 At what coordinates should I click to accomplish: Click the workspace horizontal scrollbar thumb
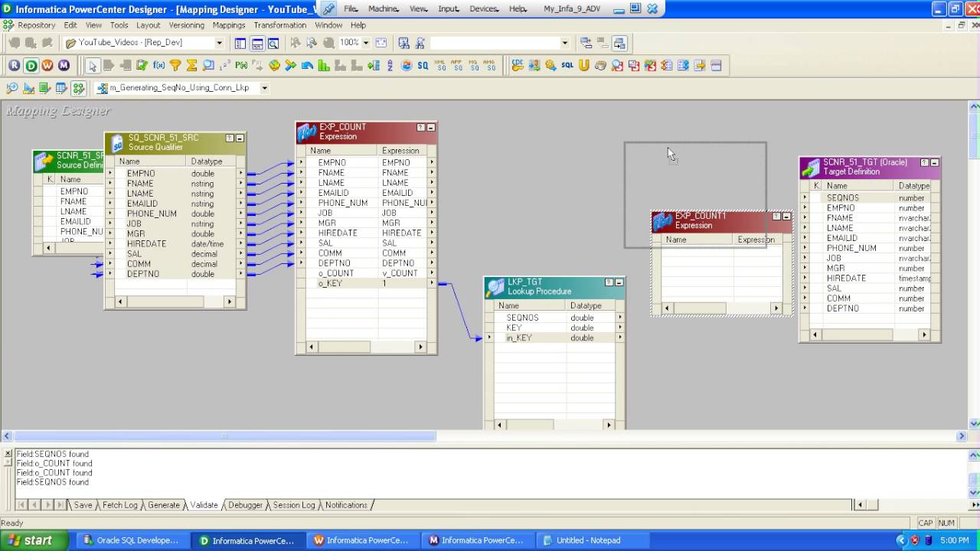224,436
